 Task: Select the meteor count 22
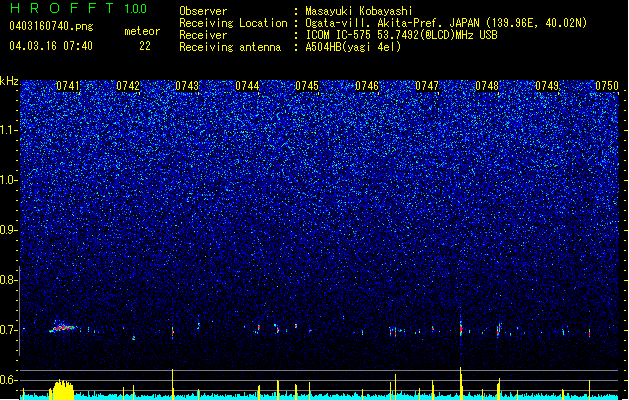click(x=145, y=46)
